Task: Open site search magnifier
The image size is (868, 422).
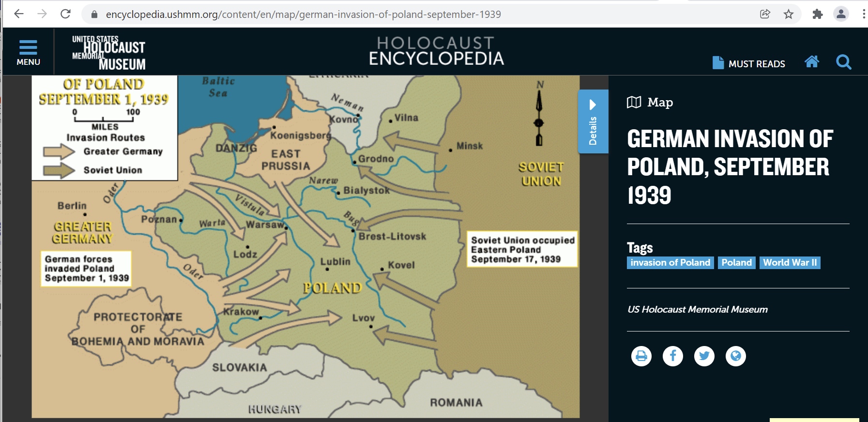Action: point(843,62)
